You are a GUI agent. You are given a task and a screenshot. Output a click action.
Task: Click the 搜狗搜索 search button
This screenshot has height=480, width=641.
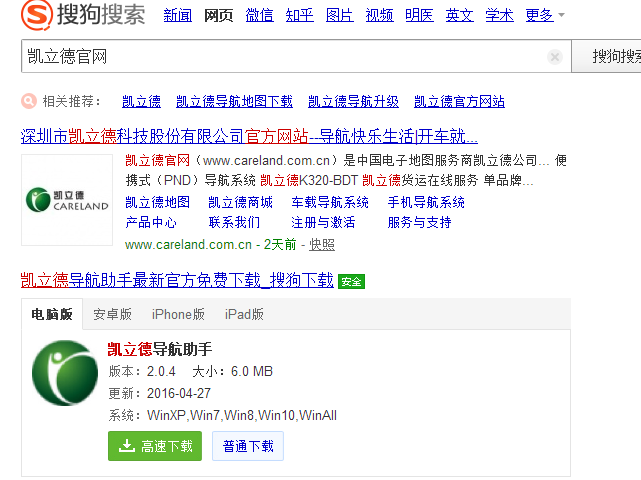(607, 56)
